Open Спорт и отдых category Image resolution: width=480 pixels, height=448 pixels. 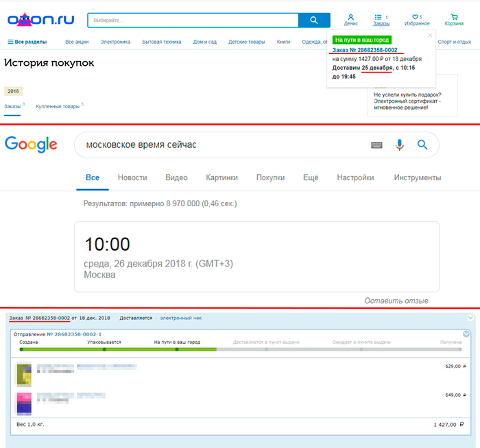[x=454, y=42]
